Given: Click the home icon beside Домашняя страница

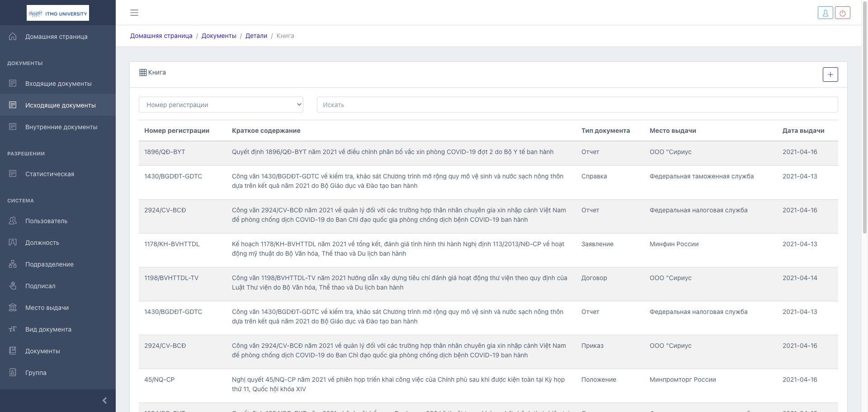Looking at the screenshot, I should click(x=13, y=37).
